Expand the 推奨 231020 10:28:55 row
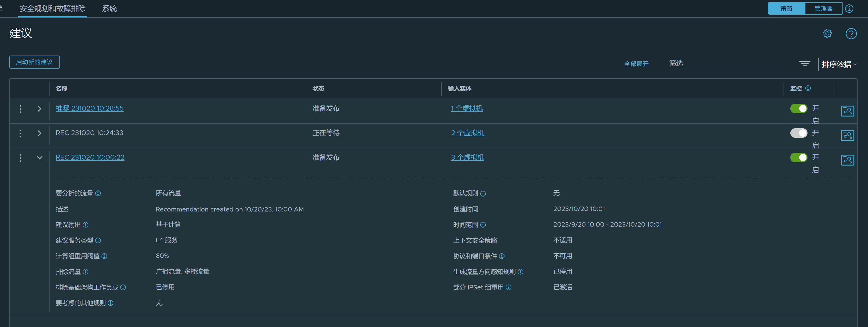 [39, 108]
